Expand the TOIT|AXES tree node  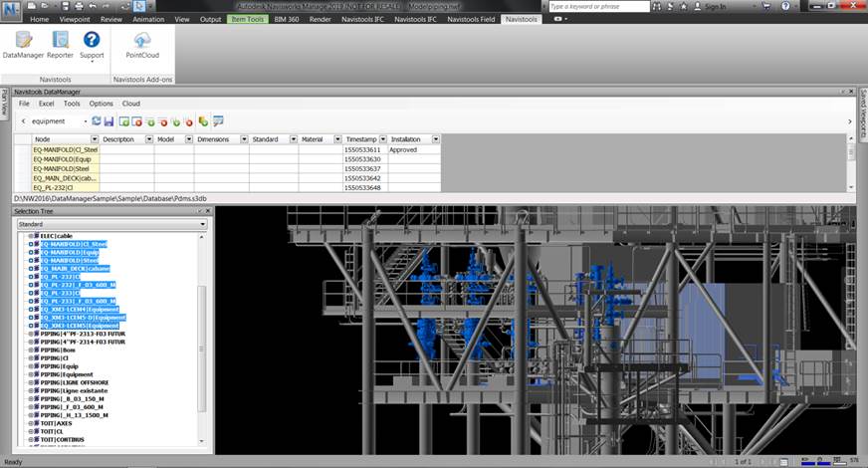coord(31,424)
